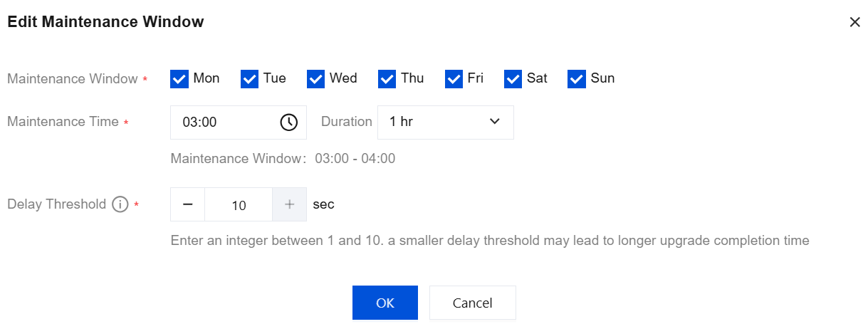Open the Duration dropdown
Screen dimensions: 868x329
(444, 122)
